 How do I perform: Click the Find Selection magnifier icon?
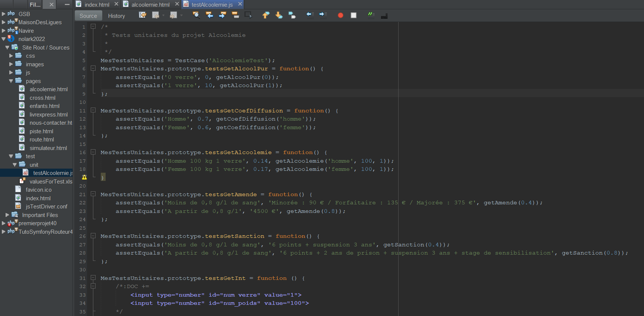click(196, 15)
